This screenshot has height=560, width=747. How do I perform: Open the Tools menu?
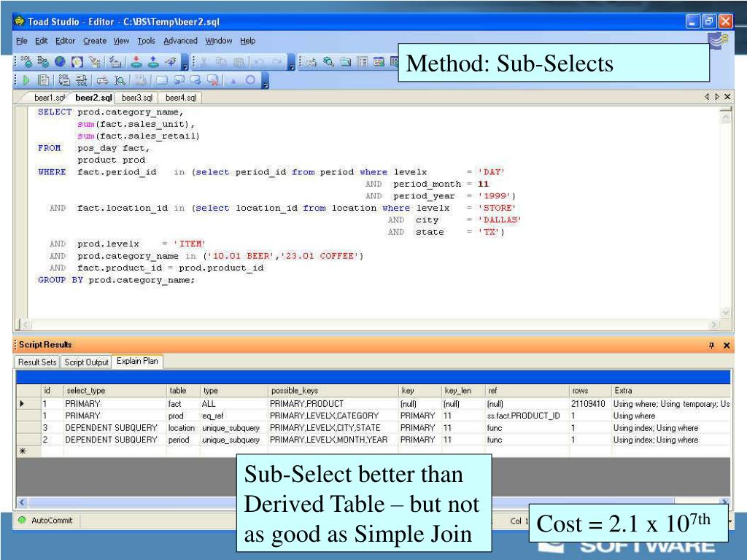click(146, 41)
